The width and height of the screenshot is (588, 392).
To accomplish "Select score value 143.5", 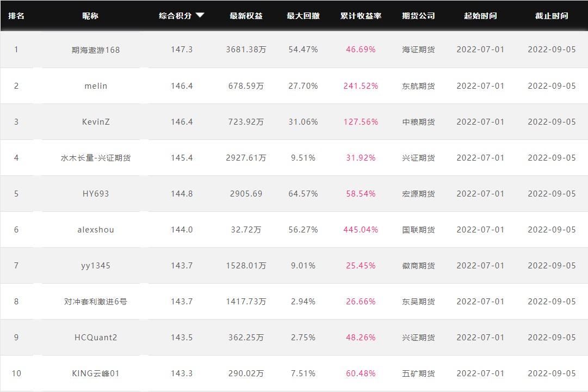I will pyautogui.click(x=182, y=338).
